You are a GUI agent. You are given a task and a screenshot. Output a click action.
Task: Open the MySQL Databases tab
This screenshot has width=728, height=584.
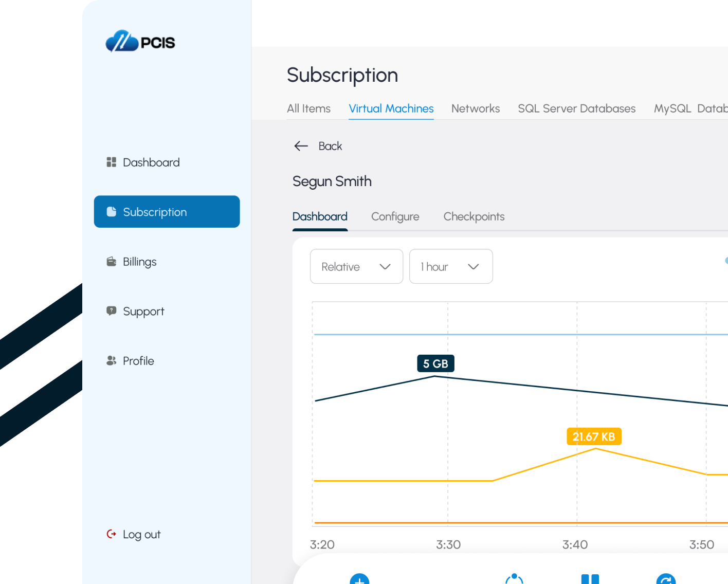pos(691,108)
